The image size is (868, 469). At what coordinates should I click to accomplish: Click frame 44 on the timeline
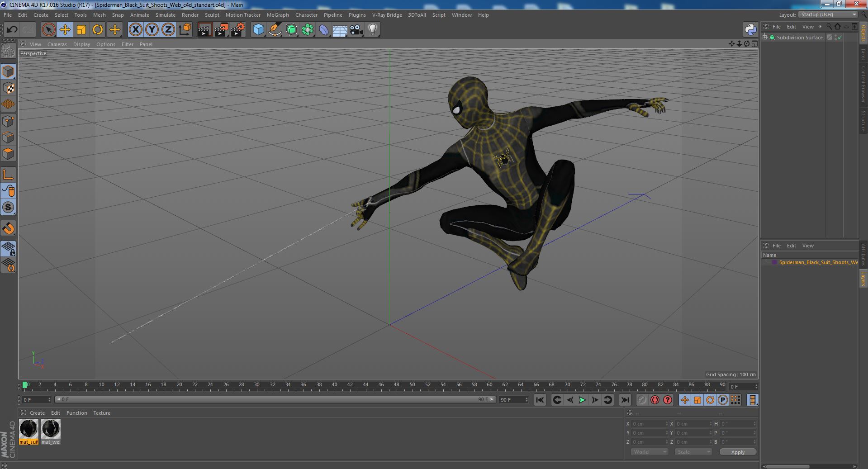pos(365,385)
